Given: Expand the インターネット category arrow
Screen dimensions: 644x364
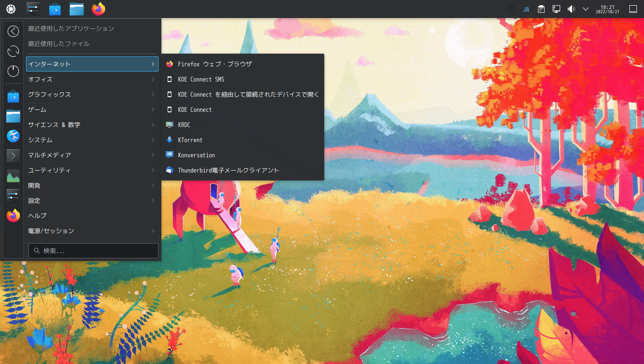Looking at the screenshot, I should (152, 64).
